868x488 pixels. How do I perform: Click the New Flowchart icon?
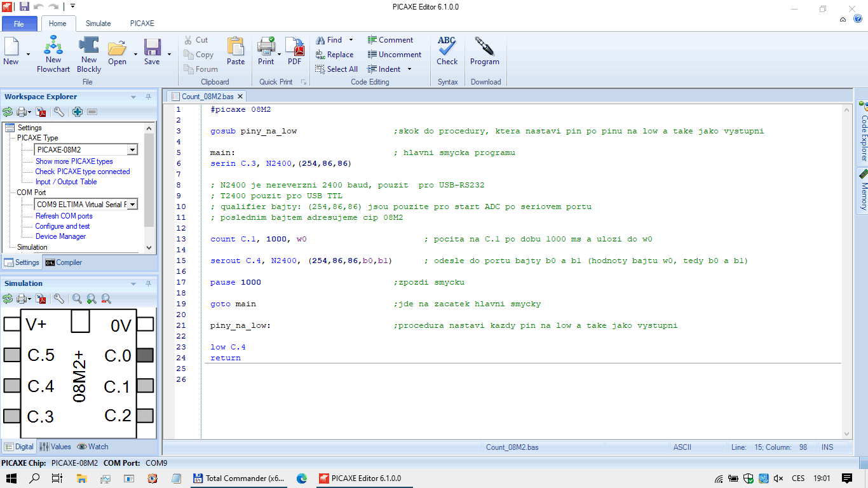53,54
